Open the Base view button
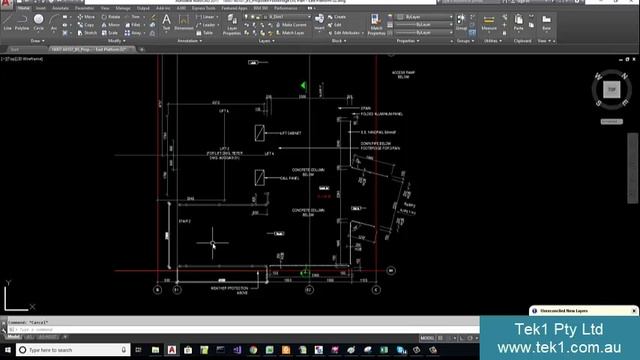This screenshot has height=360, width=640. pyautogui.click(x=546, y=22)
